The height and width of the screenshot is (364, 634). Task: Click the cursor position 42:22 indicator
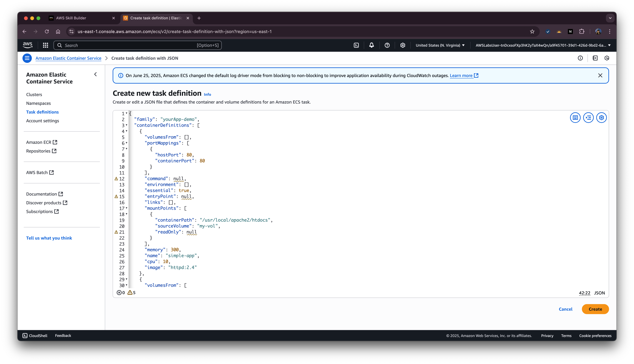coord(585,293)
